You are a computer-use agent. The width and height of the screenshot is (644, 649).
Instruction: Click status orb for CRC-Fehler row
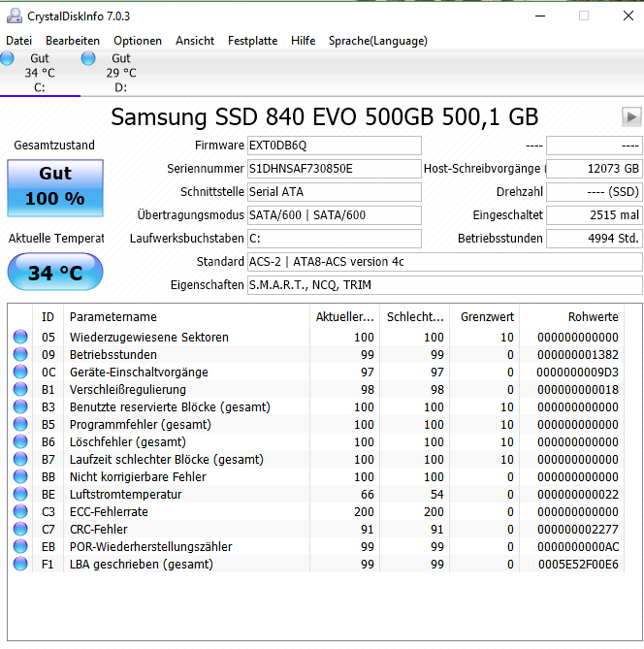pyautogui.click(x=20, y=529)
